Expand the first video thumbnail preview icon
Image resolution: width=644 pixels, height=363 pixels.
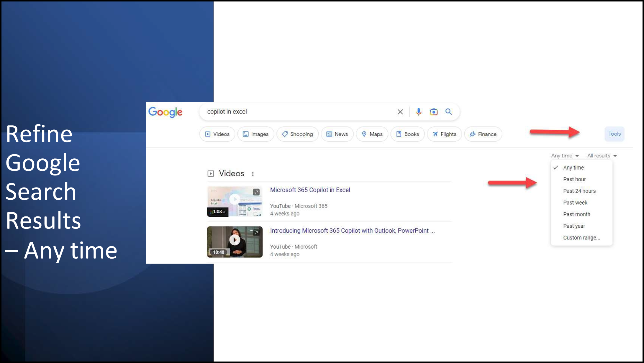click(256, 192)
